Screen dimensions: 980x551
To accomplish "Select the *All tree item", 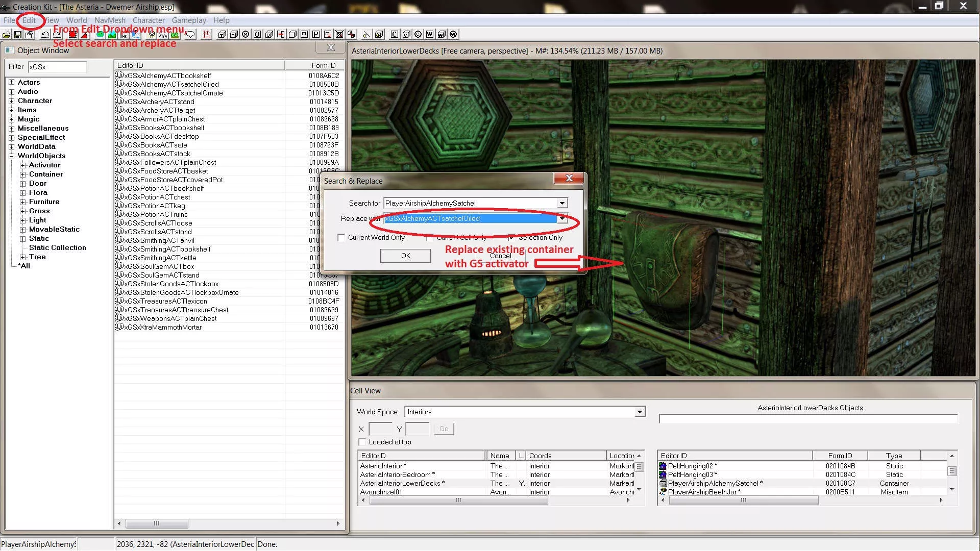I will point(24,266).
